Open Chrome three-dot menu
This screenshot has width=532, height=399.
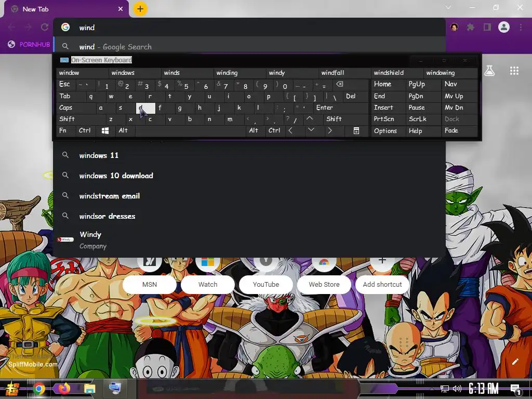[x=521, y=27]
